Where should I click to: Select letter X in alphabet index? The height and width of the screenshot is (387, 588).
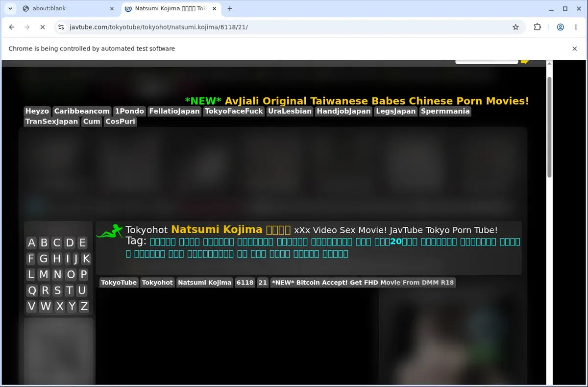pos(60,306)
